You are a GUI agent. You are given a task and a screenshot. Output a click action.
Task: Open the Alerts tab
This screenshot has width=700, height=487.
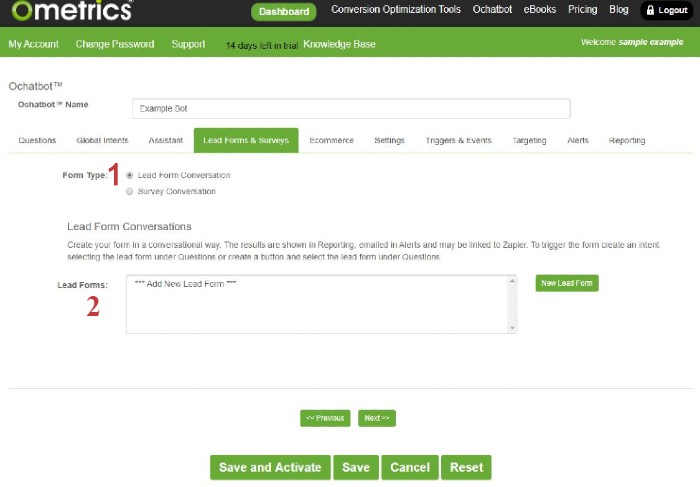(578, 140)
